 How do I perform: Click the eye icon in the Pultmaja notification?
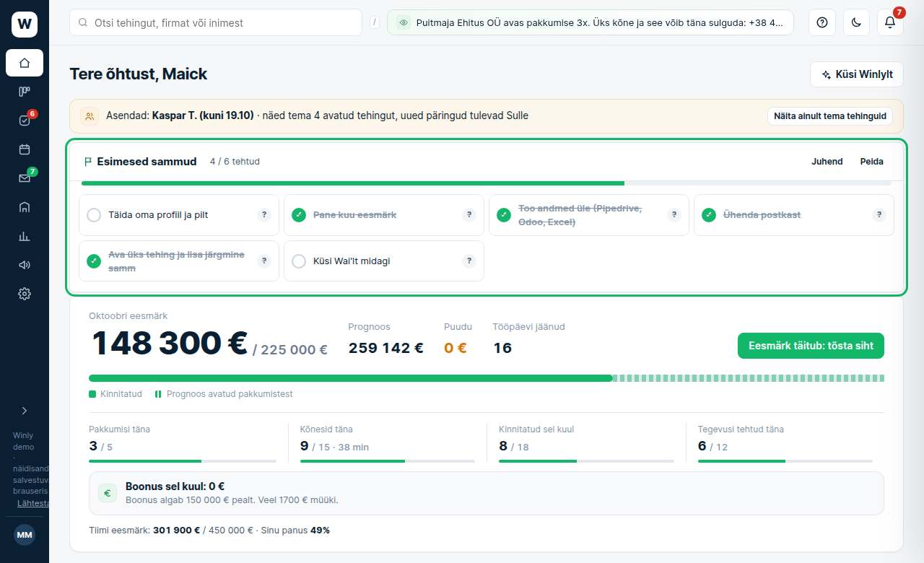tap(404, 23)
